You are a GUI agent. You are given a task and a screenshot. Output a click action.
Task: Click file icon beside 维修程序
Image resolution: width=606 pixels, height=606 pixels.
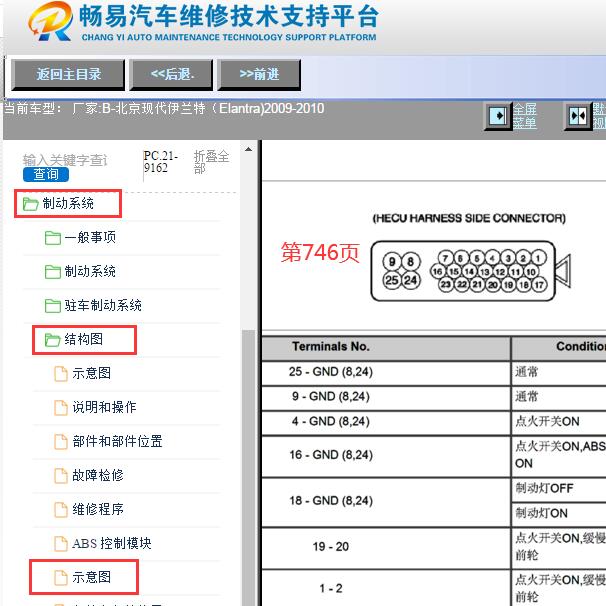(x=61, y=509)
